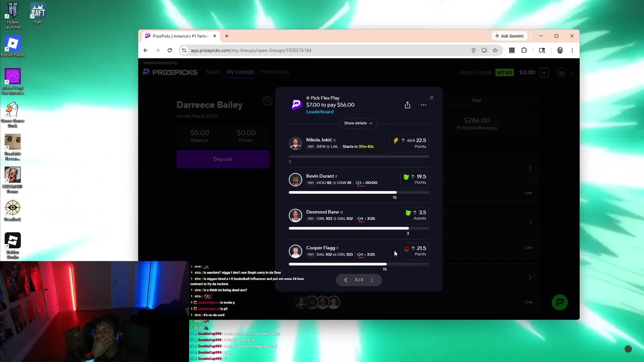This screenshot has width=644, height=362.
Task: Click the Desmond Bane assists progress bar
Action: [x=359, y=228]
